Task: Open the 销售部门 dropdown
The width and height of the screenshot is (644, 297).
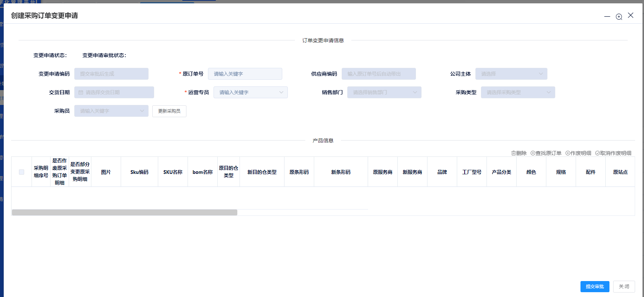Action: click(x=384, y=92)
